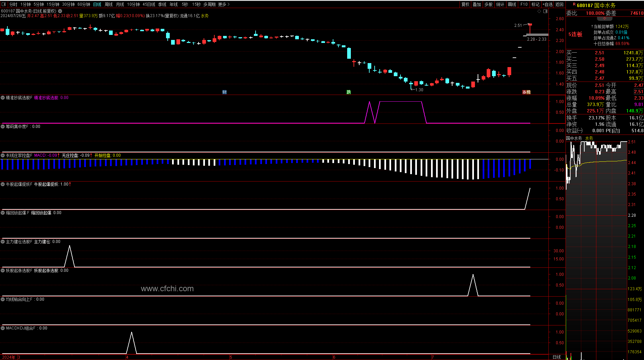This screenshot has height=360, width=644.
Task: Switch to the 60分钟 period
Action: (x=84, y=4)
